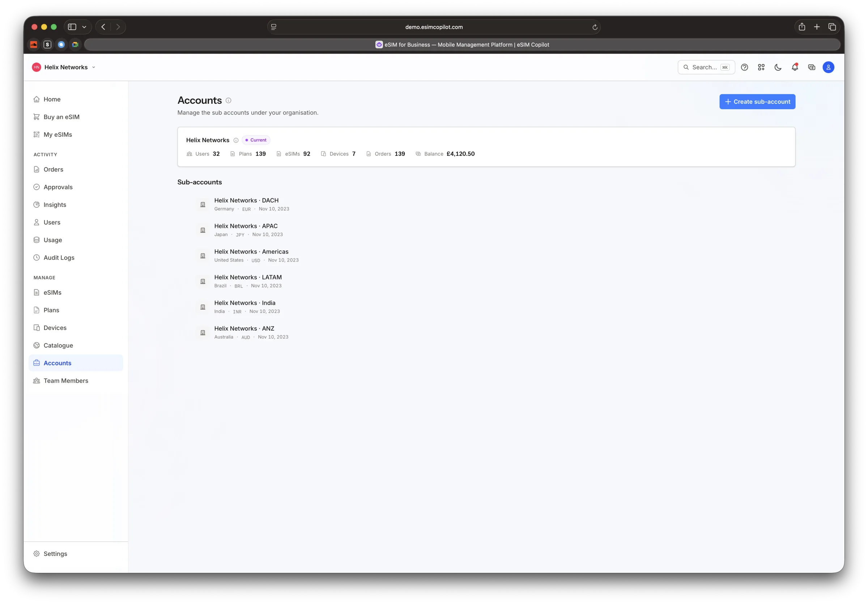Click Balance £4,120.50 value
Screen dimensions: 868x604
point(460,154)
